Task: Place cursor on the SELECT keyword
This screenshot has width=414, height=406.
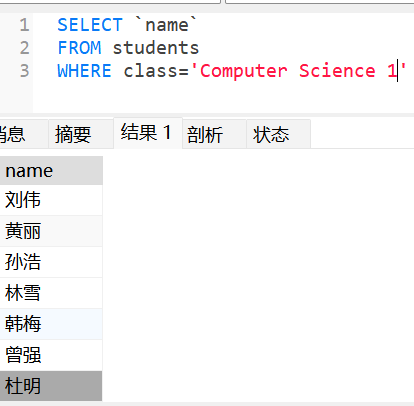Action: coord(90,25)
